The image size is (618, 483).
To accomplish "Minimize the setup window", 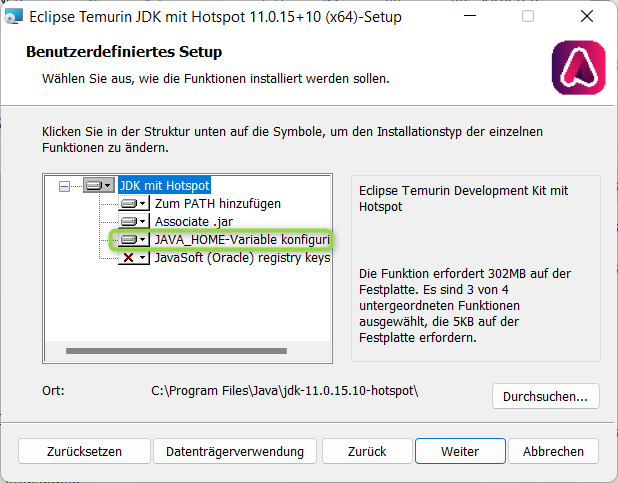I will tap(470, 16).
